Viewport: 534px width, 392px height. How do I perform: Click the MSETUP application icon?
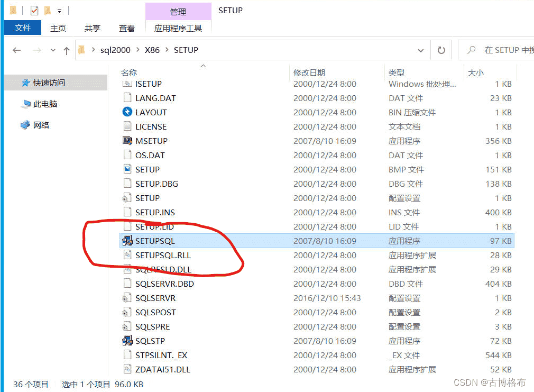click(127, 141)
